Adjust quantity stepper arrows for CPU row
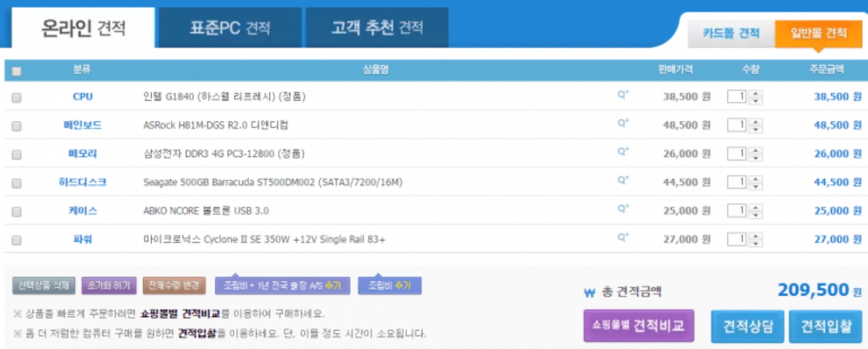The width and height of the screenshot is (868, 349). click(756, 97)
